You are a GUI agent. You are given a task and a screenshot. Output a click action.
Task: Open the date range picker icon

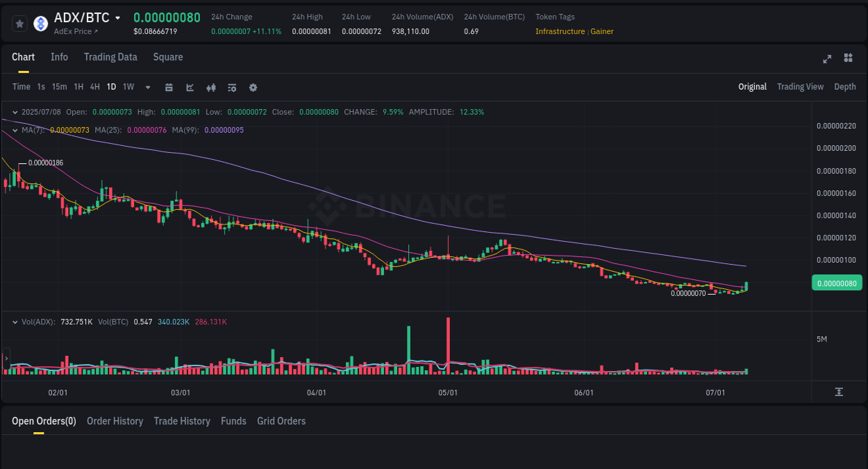point(169,87)
